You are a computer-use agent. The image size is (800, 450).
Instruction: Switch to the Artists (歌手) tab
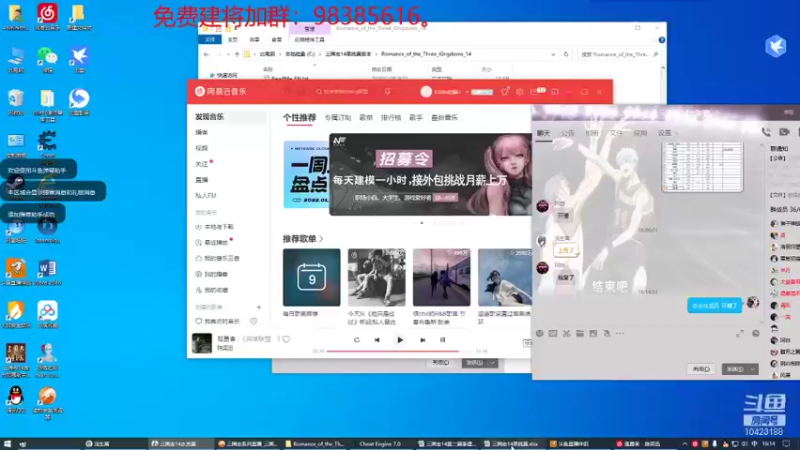tap(416, 117)
